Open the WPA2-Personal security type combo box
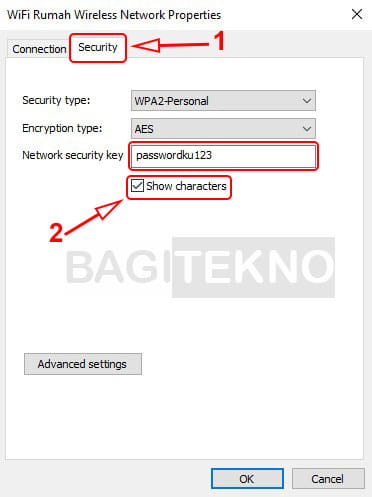 click(223, 101)
